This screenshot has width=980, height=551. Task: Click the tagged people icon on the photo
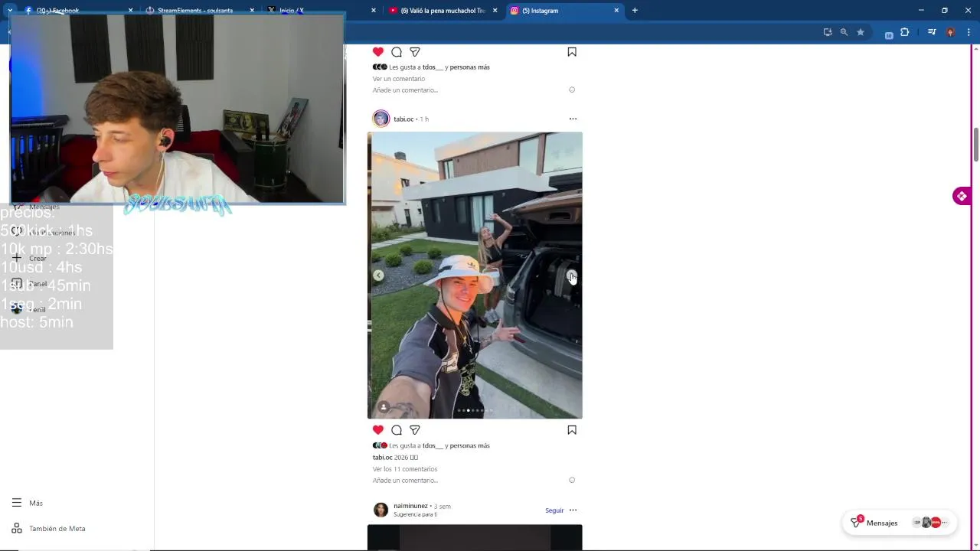384,407
